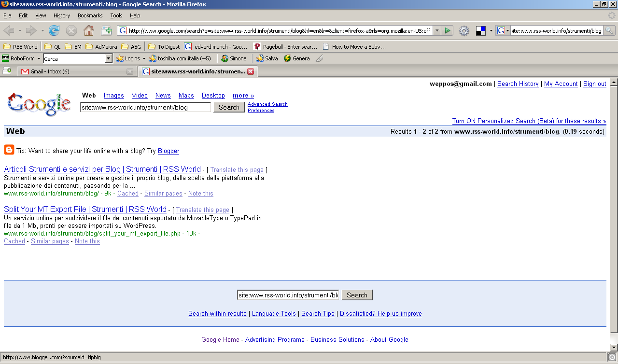Viewport: 618px width, 364px height.
Task: Expand the RoboForm menu dropdown arrow
Action: tap(39, 58)
